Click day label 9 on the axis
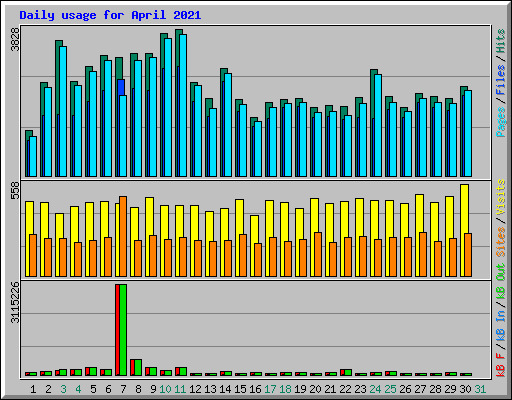This screenshot has height=400, width=512. click(x=153, y=389)
